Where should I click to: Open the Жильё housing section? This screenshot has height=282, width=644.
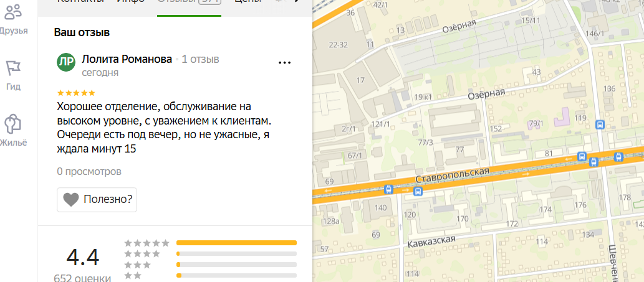13,131
